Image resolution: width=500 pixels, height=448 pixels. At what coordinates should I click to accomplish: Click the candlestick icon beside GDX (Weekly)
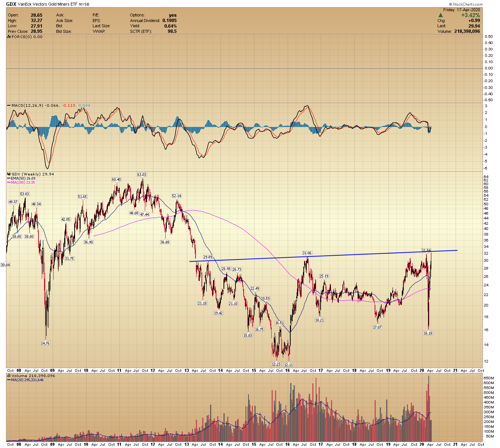tap(9, 174)
